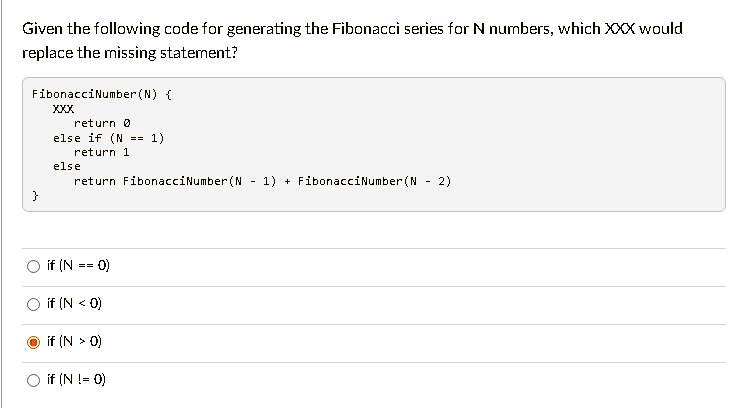Screen dimensions: 730x408
Task: Click "replace the missing statement?" question text
Action: [130, 51]
